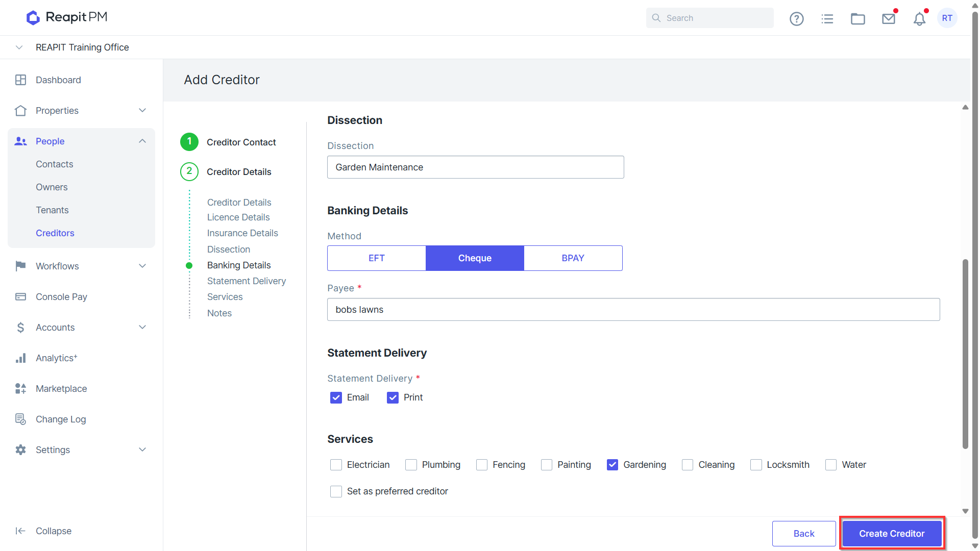
Task: Click the Analytics bar chart icon
Action: click(20, 358)
